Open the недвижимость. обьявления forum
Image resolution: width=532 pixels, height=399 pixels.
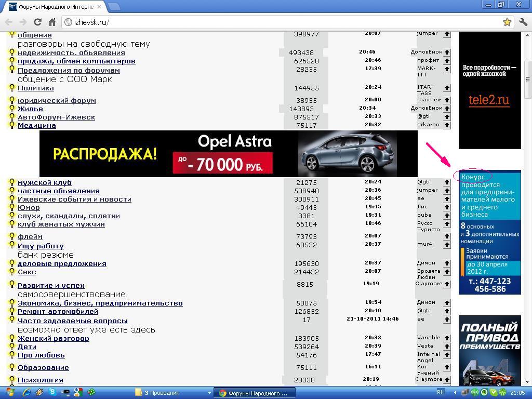click(71, 52)
